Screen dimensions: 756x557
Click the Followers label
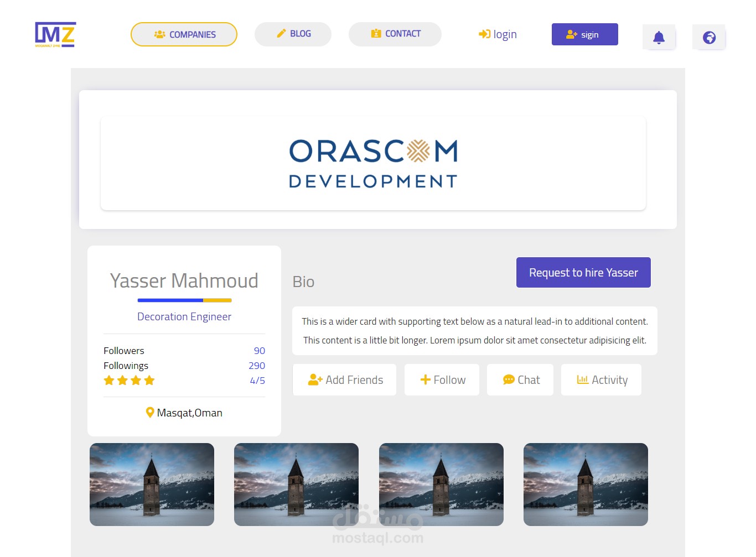point(124,351)
